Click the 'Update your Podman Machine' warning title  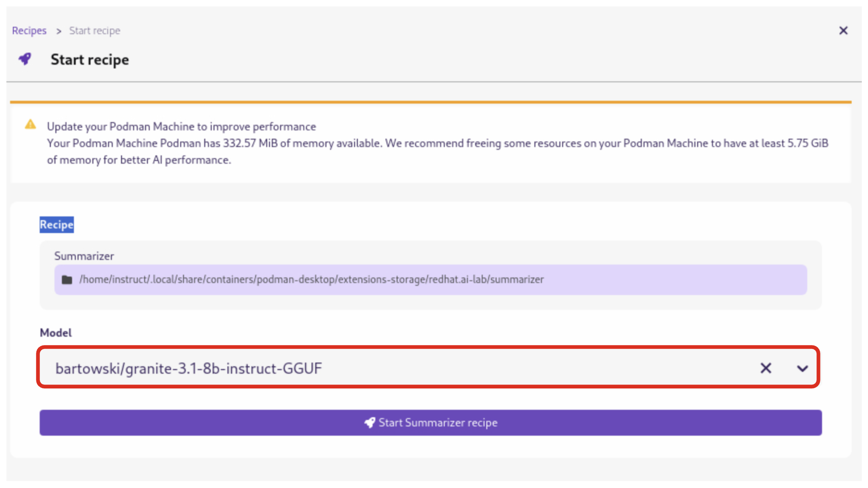tap(182, 127)
